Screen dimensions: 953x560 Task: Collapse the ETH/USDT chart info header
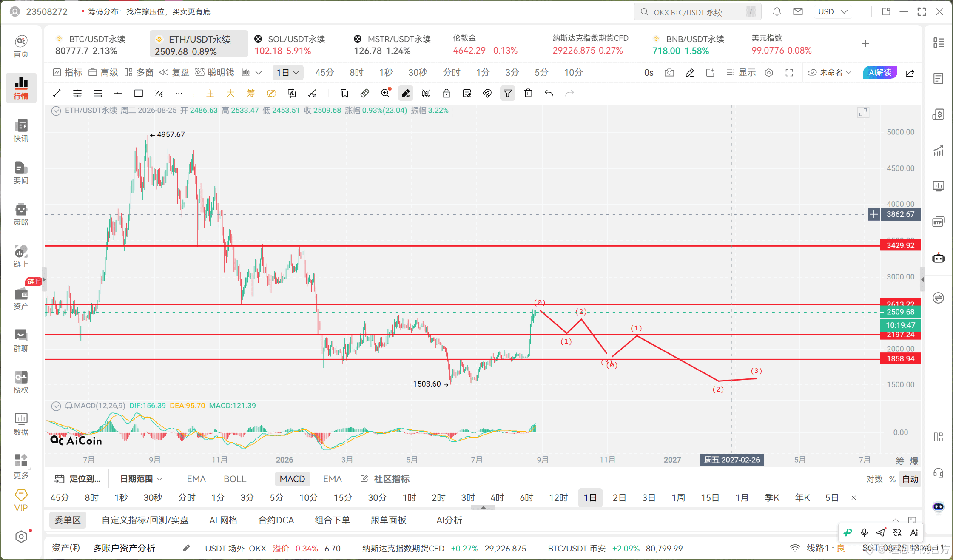56,111
